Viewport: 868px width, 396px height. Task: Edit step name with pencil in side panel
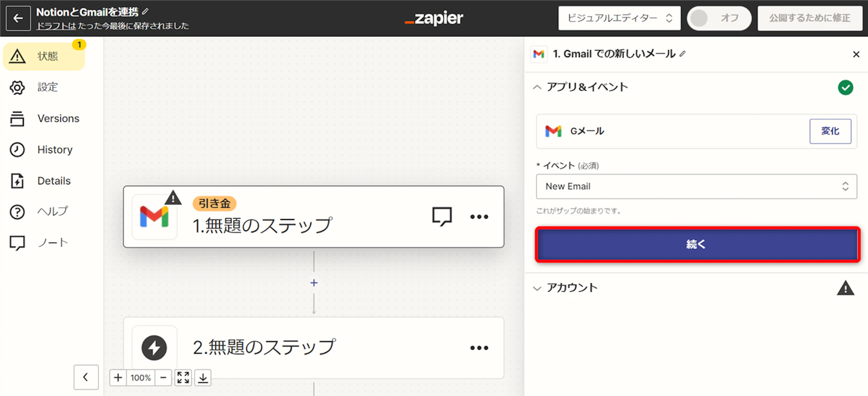click(x=682, y=54)
